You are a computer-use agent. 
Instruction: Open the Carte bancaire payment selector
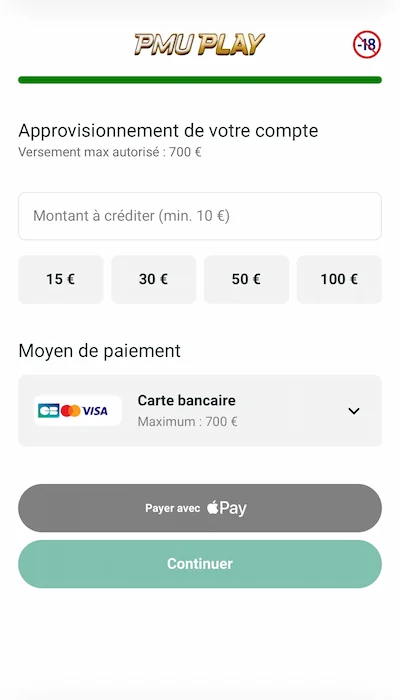pyautogui.click(x=200, y=411)
